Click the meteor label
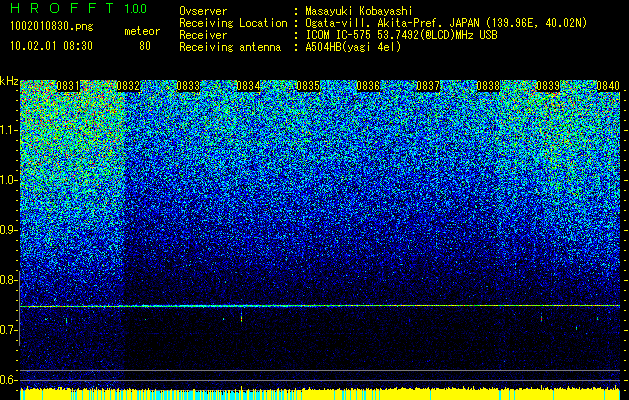 [142, 31]
